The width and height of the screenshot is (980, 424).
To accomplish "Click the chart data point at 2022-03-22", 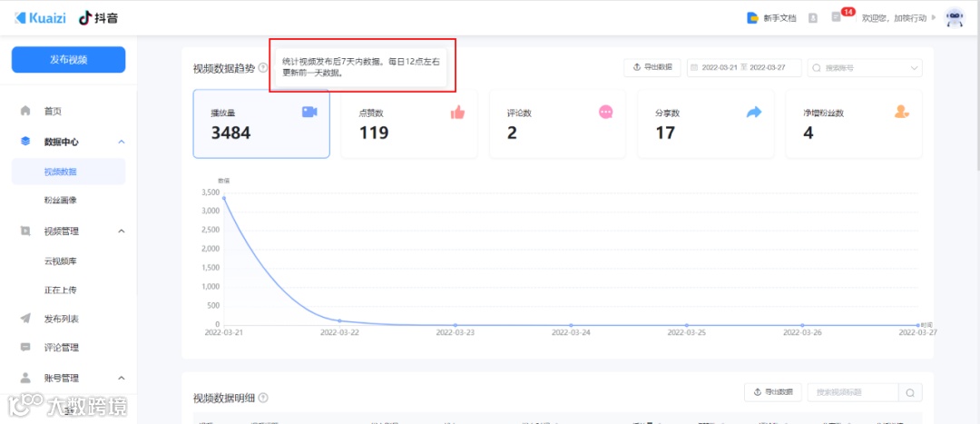I will click(x=339, y=320).
